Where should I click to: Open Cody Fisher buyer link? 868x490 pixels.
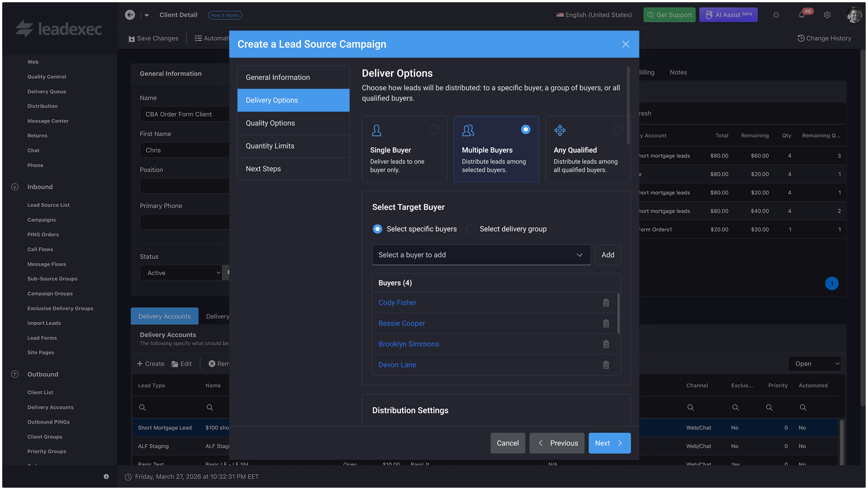pos(398,303)
